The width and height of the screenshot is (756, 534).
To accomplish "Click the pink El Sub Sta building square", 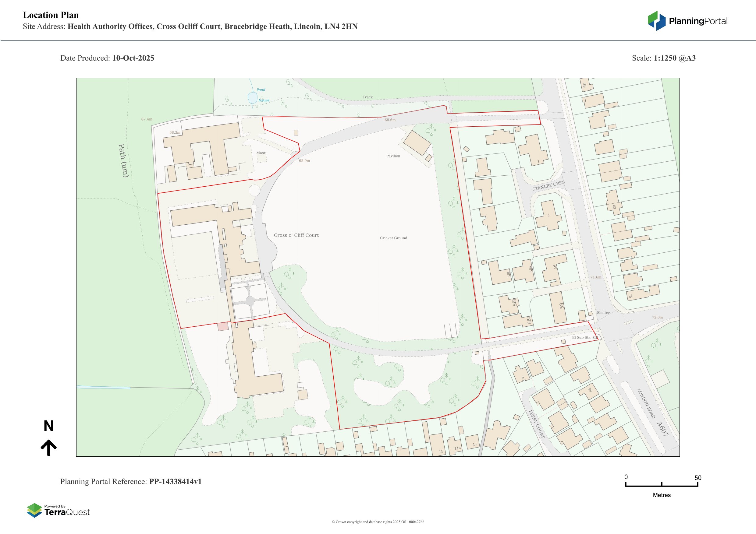I will (223, 326).
